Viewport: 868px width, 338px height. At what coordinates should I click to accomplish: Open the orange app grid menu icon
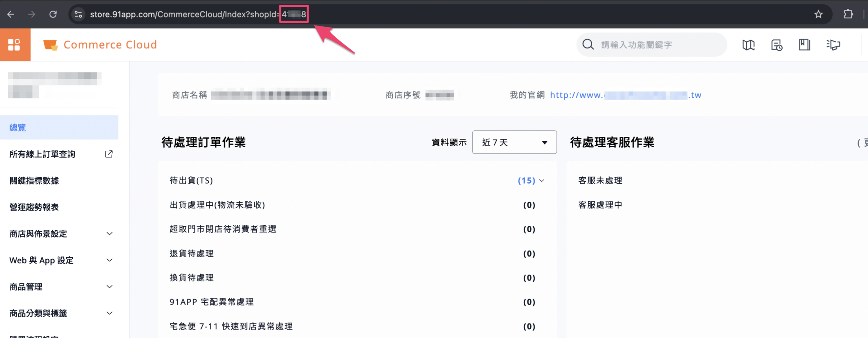click(x=15, y=44)
